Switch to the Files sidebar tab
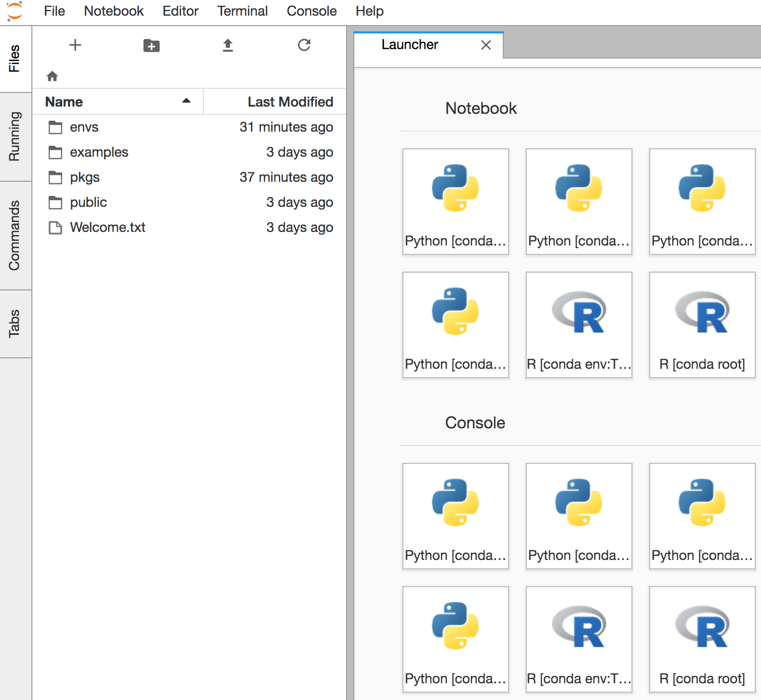 16,59
